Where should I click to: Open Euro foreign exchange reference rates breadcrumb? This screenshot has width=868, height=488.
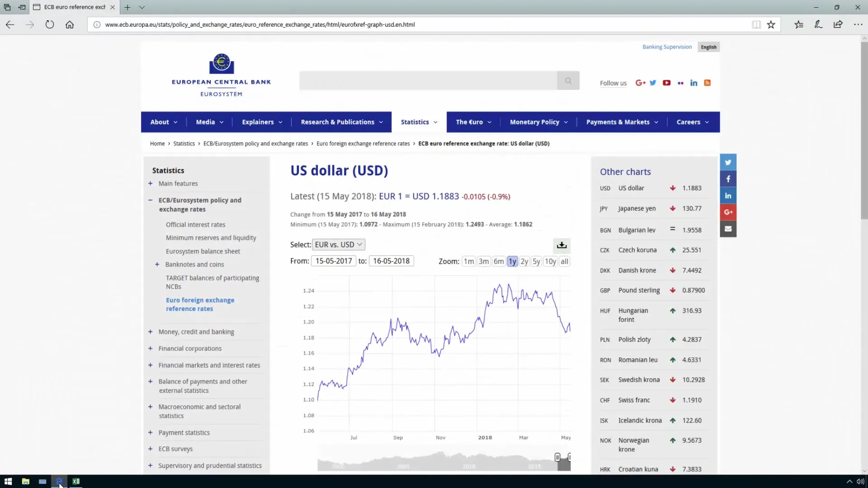click(363, 144)
